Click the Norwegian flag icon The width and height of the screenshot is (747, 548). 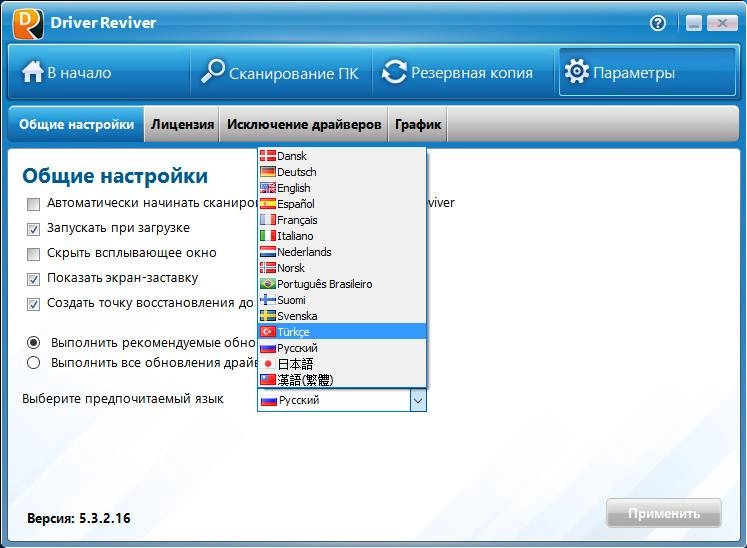tap(268, 268)
